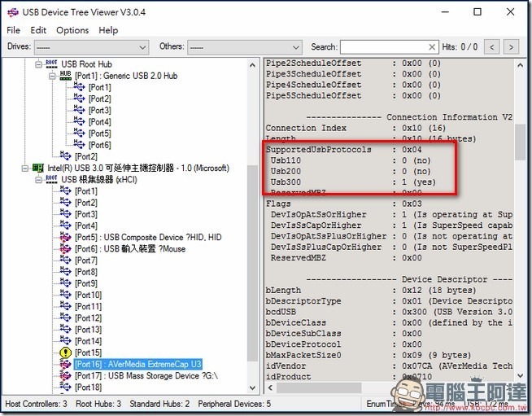Select Port7 in xHCI hub
The width and height of the screenshot is (532, 416).
(x=86, y=261)
